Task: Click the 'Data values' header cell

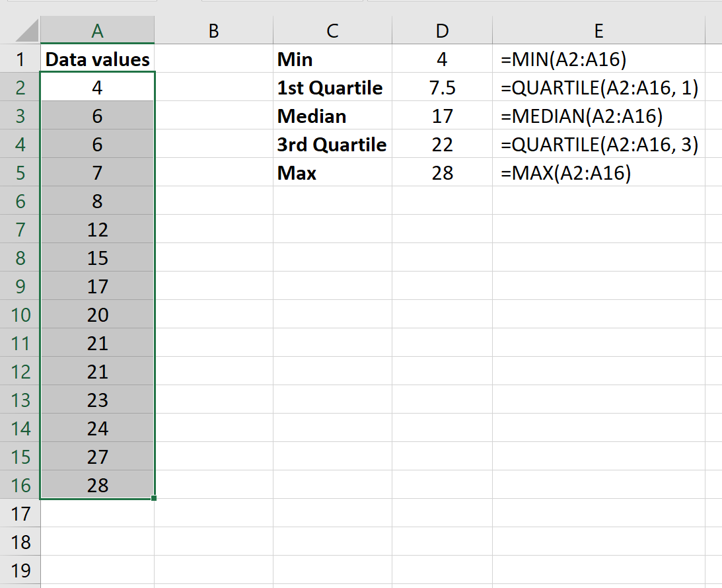Action: [97, 59]
